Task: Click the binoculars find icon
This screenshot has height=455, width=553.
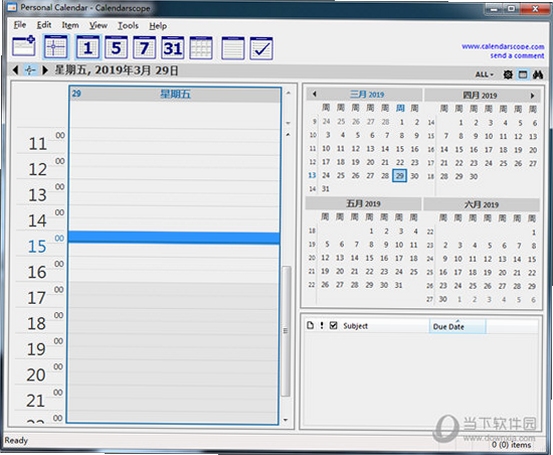Action: [538, 74]
